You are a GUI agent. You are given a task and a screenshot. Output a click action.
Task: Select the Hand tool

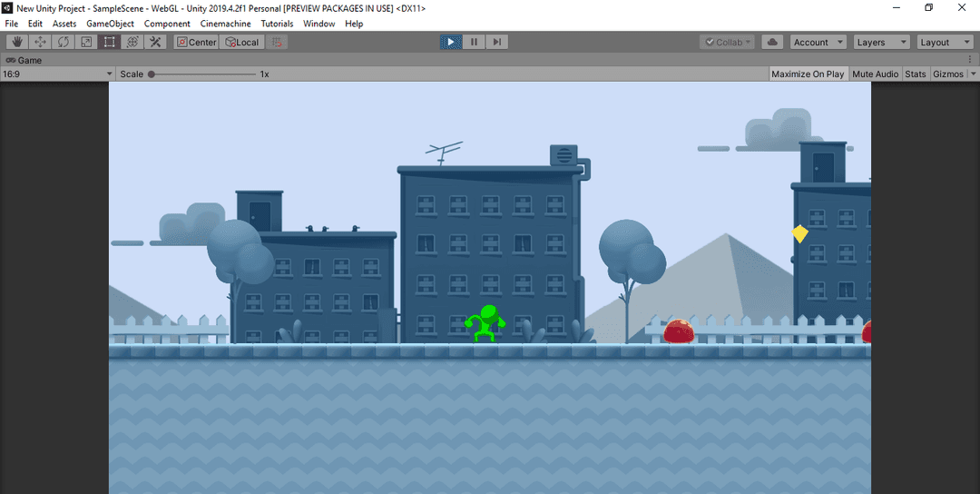pos(17,42)
